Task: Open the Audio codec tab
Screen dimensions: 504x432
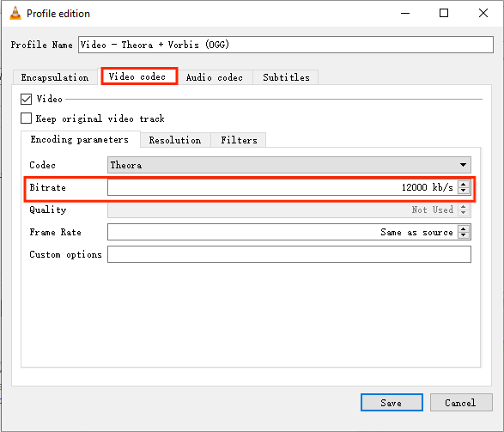Action: [x=215, y=77]
